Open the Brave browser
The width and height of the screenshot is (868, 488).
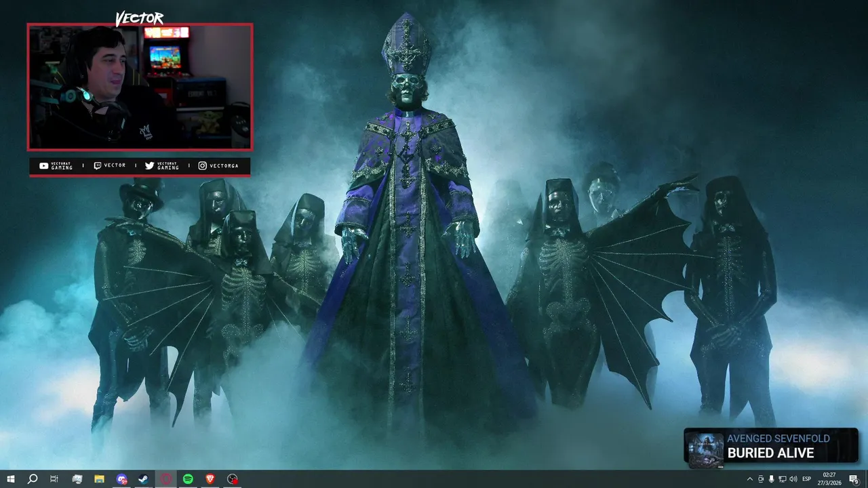(x=210, y=479)
